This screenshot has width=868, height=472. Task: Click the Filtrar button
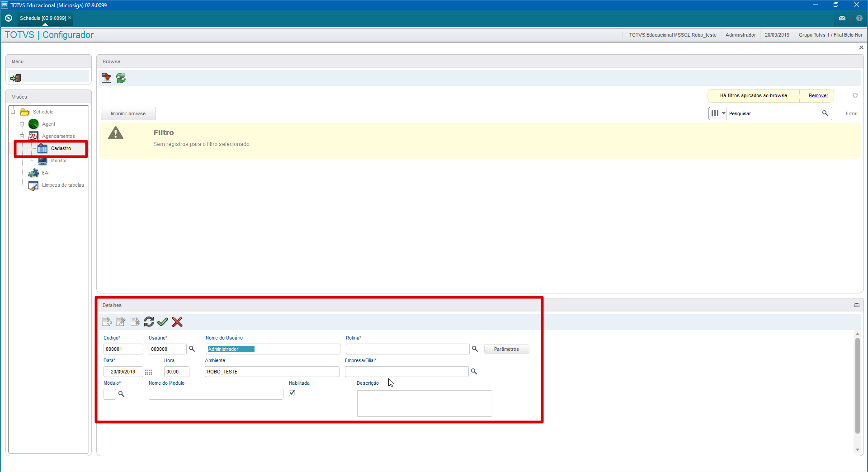[x=852, y=113]
